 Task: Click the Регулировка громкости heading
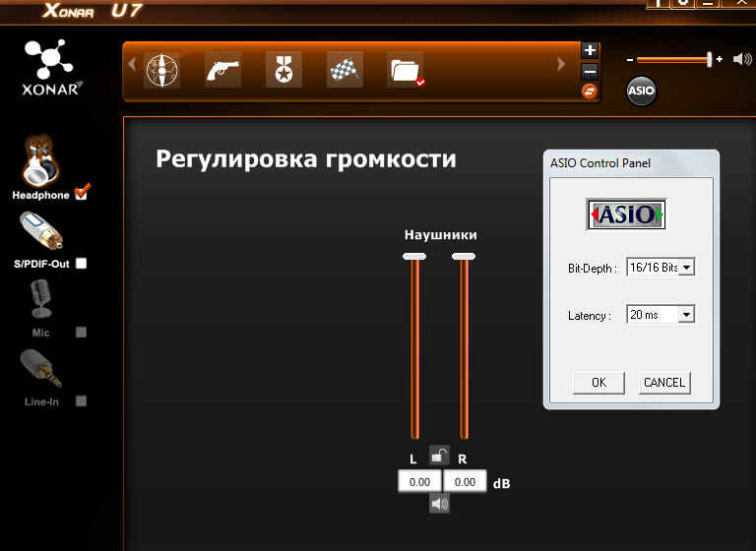click(x=306, y=159)
